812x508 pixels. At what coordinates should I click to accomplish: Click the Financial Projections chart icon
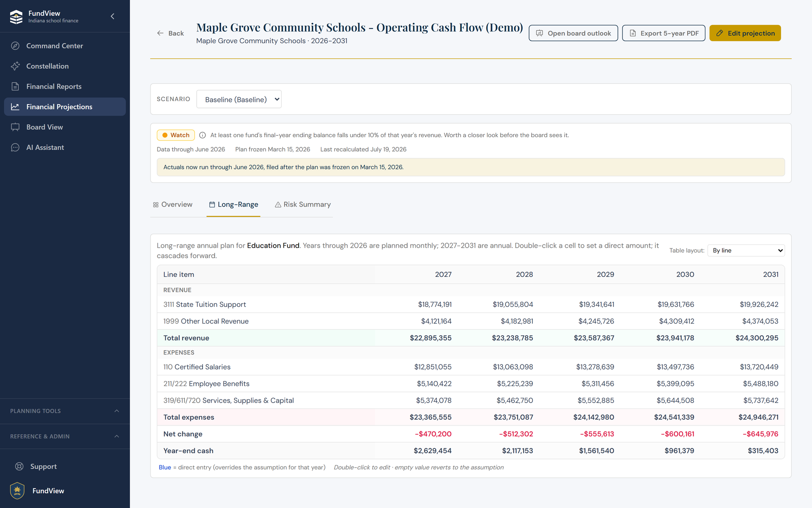[x=15, y=107]
